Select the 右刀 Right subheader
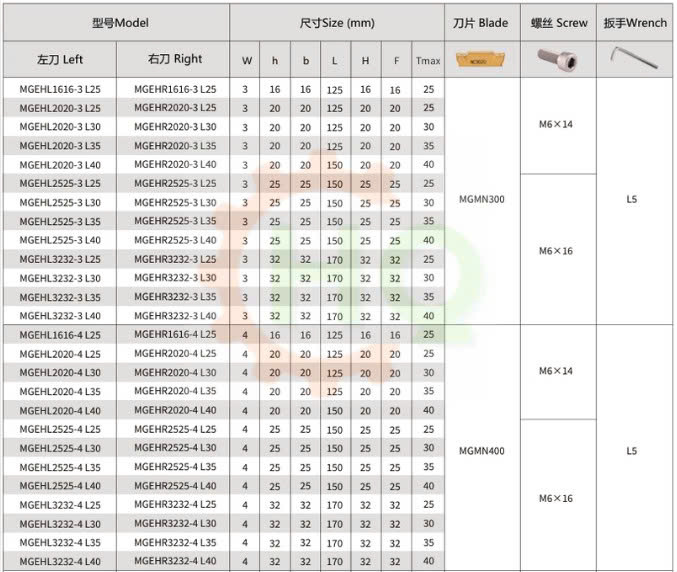This screenshot has height=572, width=677. (174, 59)
